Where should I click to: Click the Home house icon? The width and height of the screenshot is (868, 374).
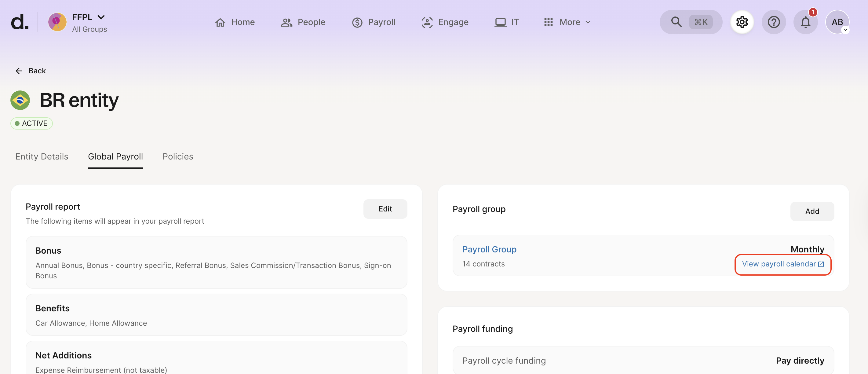[x=221, y=22]
